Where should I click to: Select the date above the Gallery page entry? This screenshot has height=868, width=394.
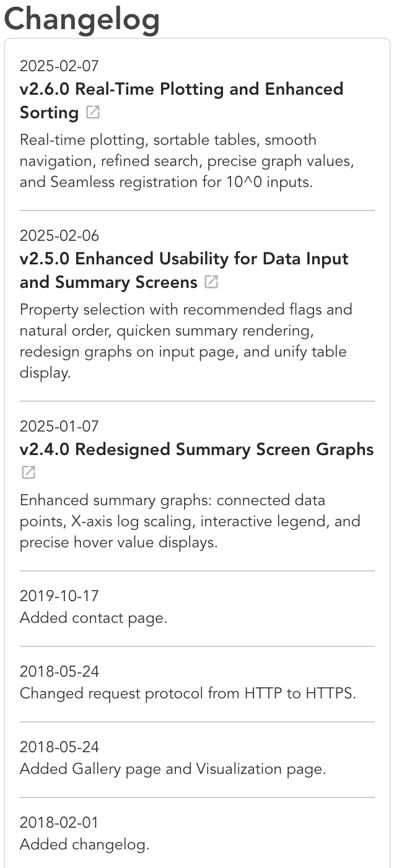[59, 747]
